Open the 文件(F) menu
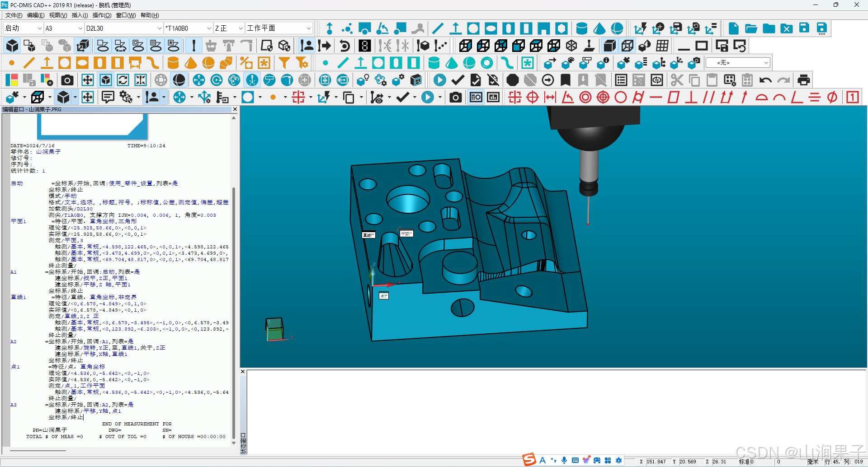Screen dimensions: 868x467 (x=14, y=15)
